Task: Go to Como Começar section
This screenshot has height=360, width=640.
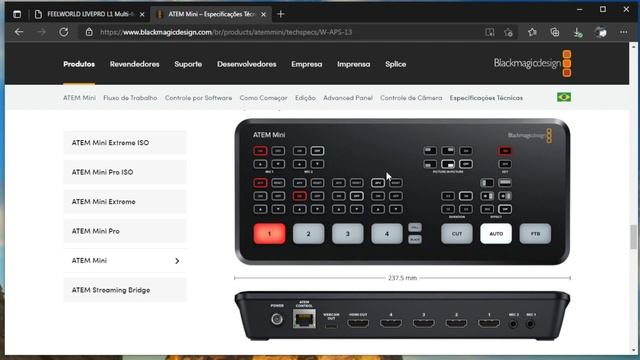Action: 263,98
